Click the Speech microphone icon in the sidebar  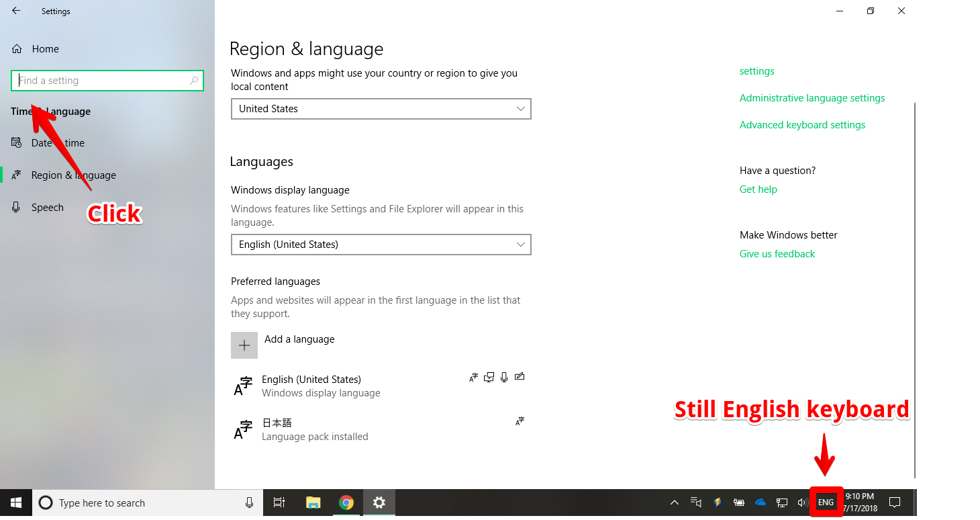[16, 207]
